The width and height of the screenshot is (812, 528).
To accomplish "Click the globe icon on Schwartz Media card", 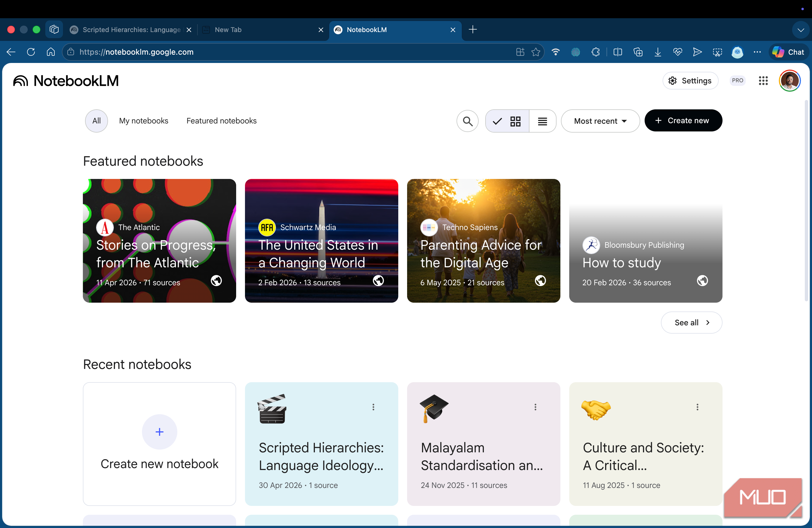I will (378, 281).
